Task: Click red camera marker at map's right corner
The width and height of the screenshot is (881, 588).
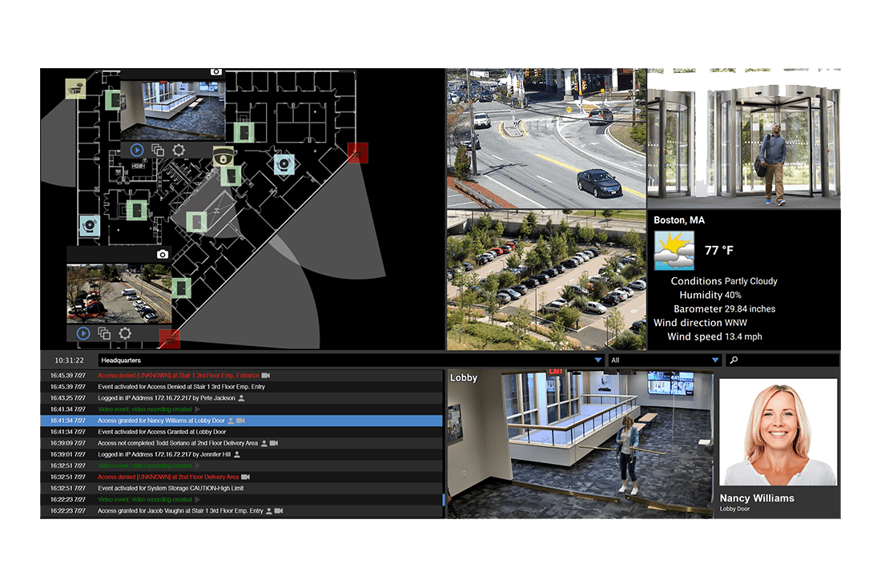Action: click(358, 152)
